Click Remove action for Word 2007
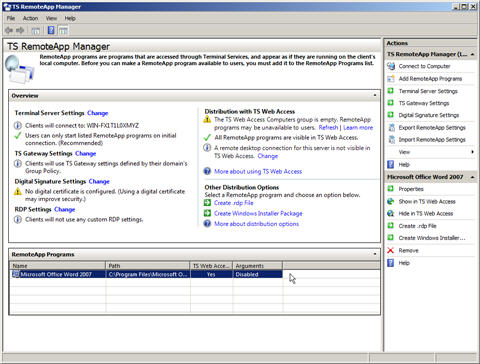This screenshot has width=480, height=364. point(408,250)
